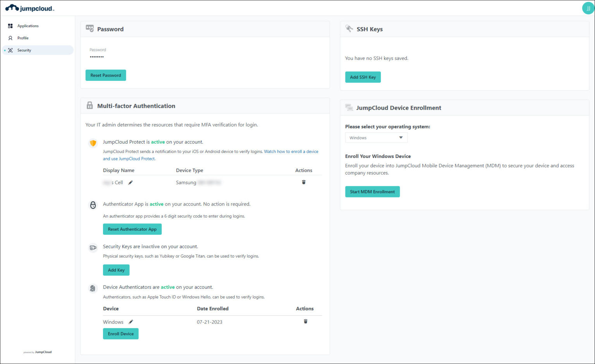Click the SSH Keys wrench icon
This screenshot has height=364, width=595.
tap(349, 29)
